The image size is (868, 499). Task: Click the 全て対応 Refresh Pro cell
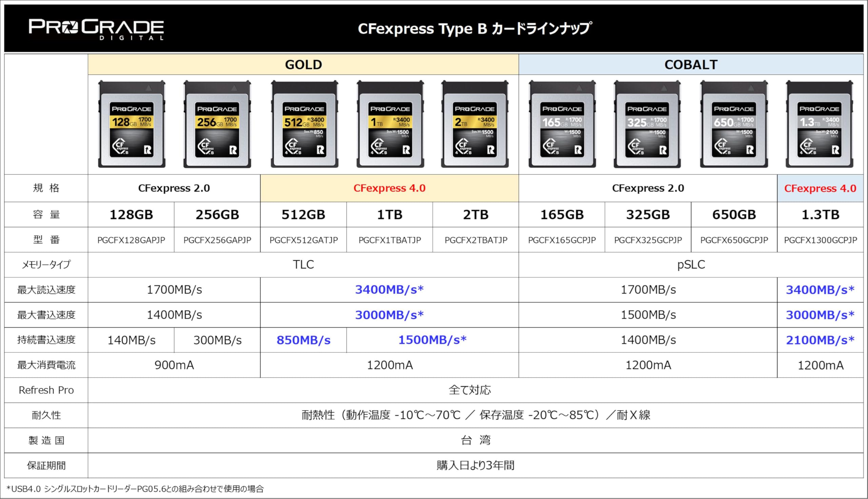[x=476, y=390]
